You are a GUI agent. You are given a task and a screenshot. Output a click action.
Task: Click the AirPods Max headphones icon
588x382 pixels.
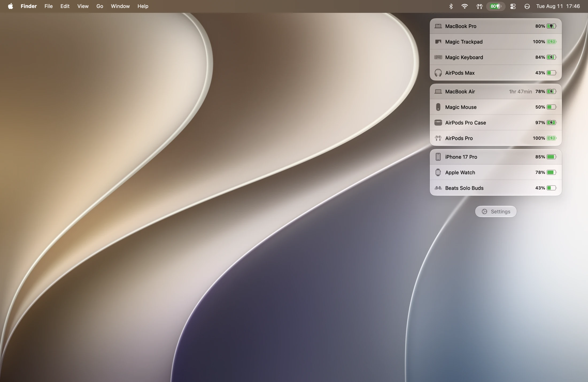point(438,73)
